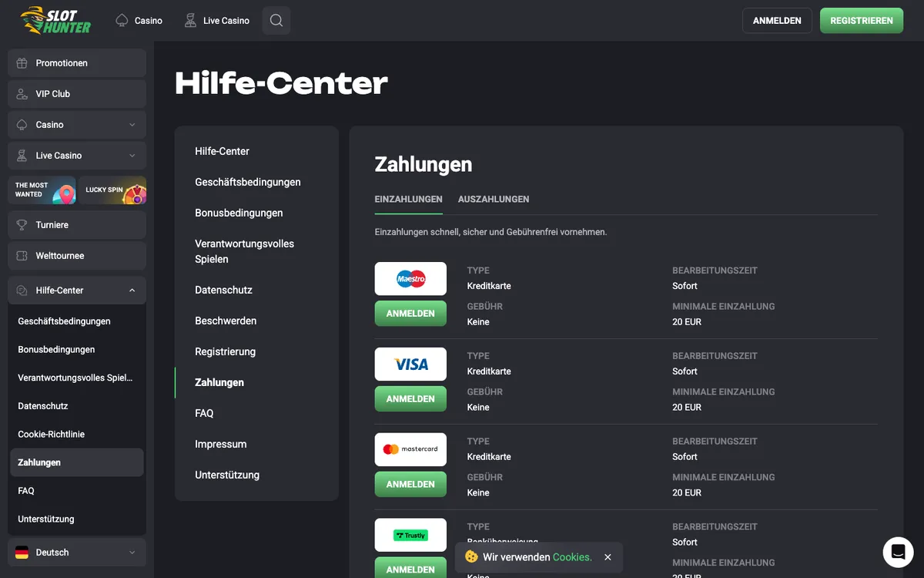Click the Hilfe-Center chat icon in sidebar

[x=22, y=291]
